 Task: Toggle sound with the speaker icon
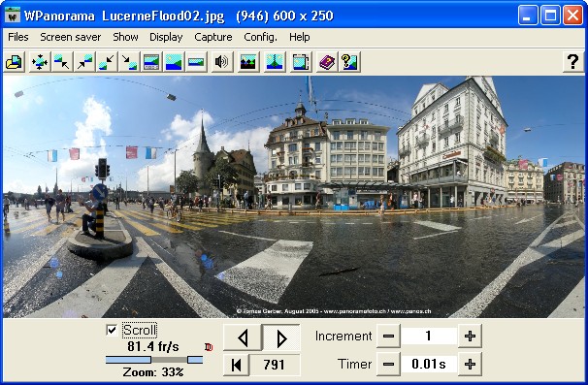221,62
